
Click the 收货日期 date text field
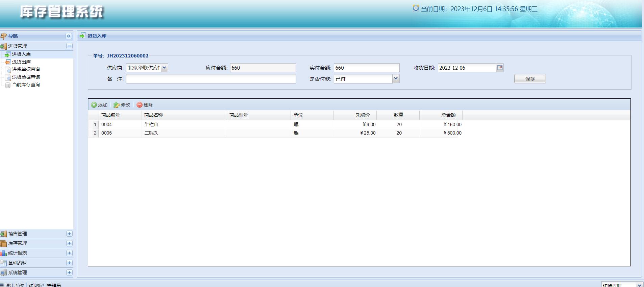coord(467,68)
